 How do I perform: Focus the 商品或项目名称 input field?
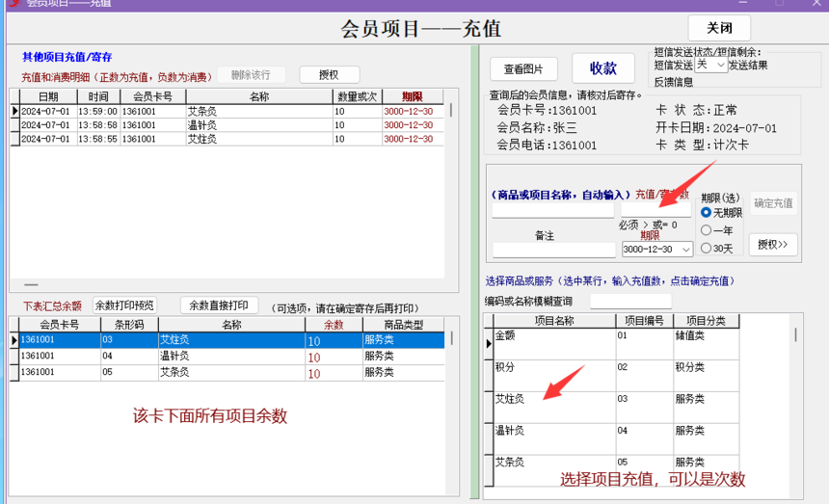click(553, 210)
